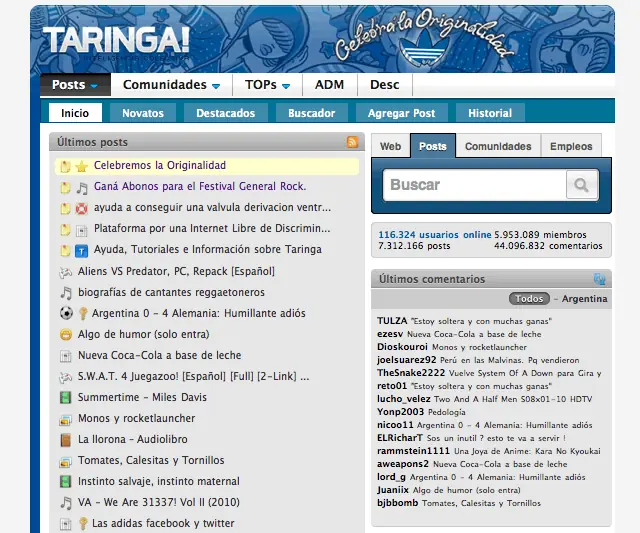Open user TULZA in latest comments
640x533 pixels.
[392, 321]
